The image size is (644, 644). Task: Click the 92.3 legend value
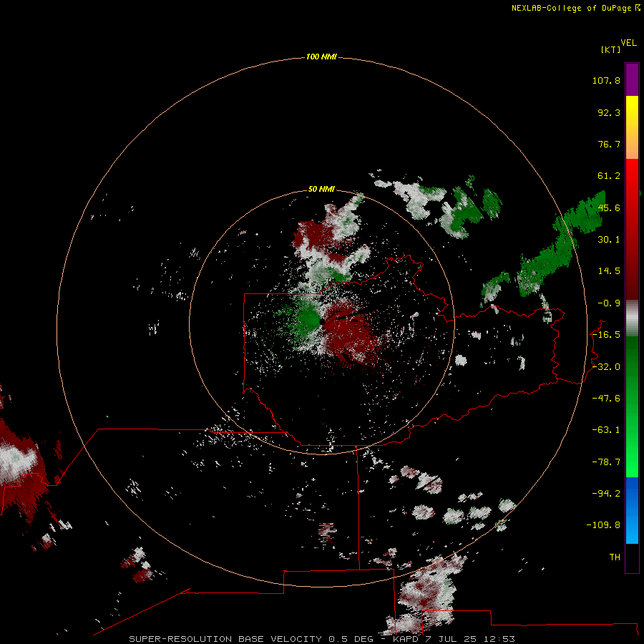pos(609,112)
